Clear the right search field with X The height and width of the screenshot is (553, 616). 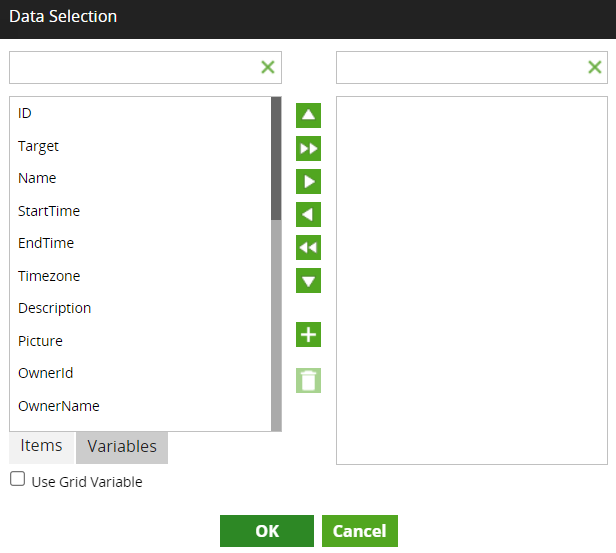coord(595,67)
